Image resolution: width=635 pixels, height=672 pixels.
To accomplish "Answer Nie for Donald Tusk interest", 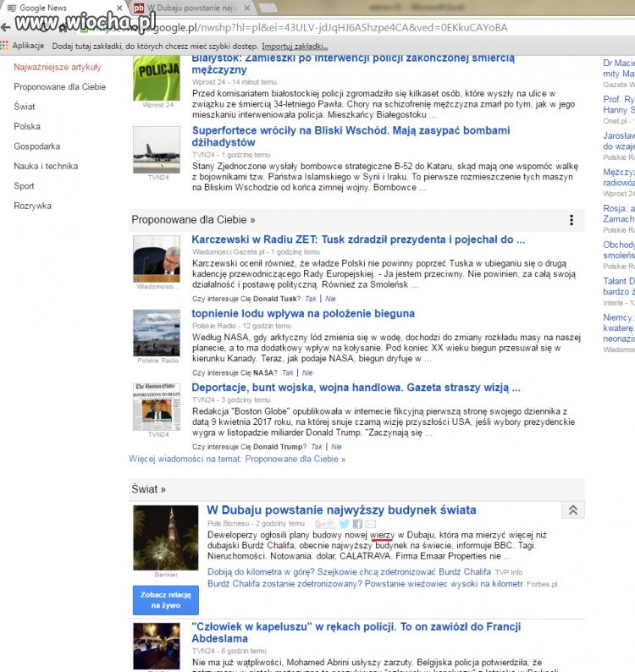I will (330, 299).
